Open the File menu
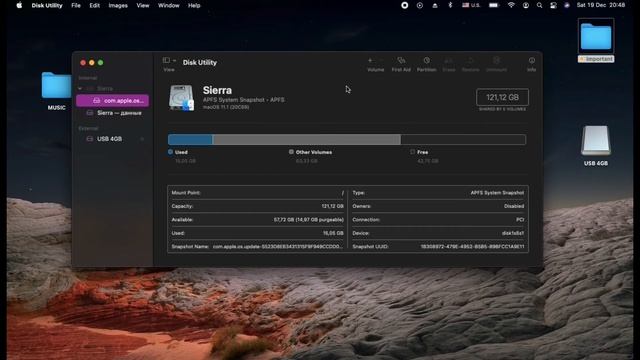 pyautogui.click(x=76, y=5)
